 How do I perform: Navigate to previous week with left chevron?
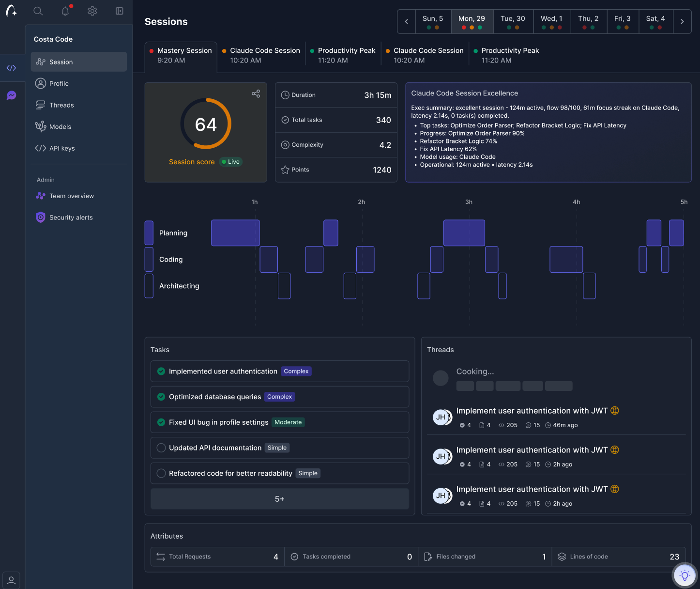click(406, 21)
